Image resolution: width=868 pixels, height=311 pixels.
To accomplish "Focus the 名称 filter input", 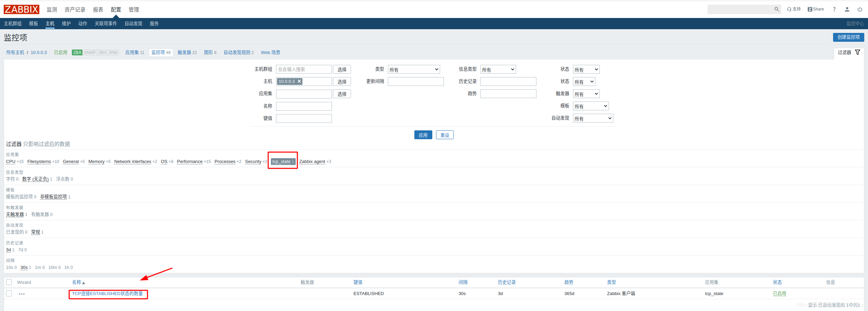I will (x=304, y=106).
